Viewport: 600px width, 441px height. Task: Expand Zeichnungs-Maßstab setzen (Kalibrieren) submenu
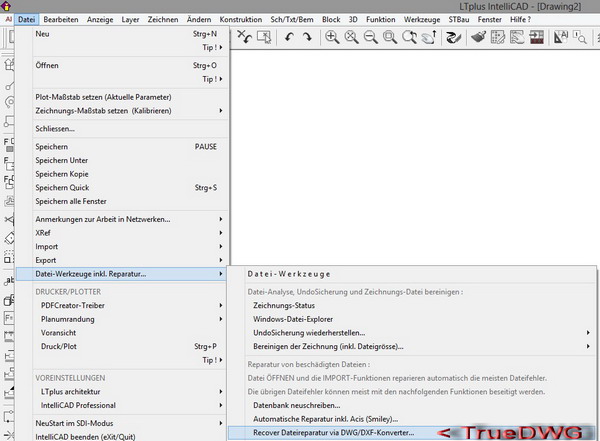(x=221, y=111)
